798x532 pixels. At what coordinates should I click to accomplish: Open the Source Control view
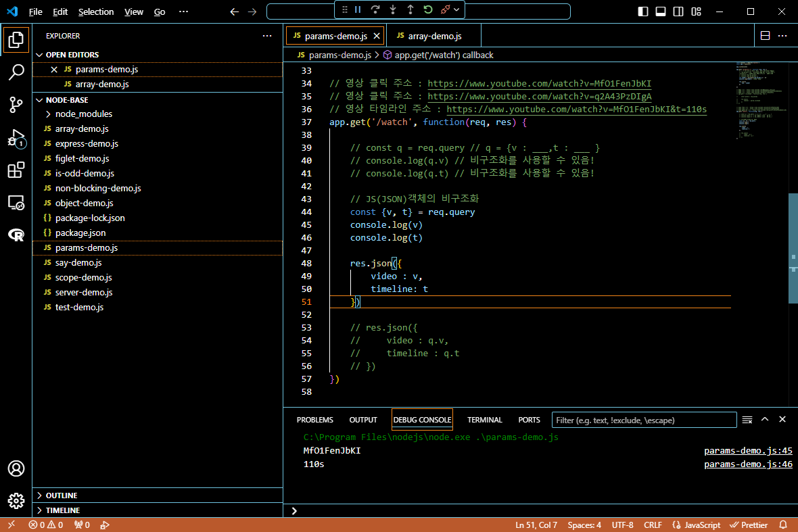[x=16, y=105]
